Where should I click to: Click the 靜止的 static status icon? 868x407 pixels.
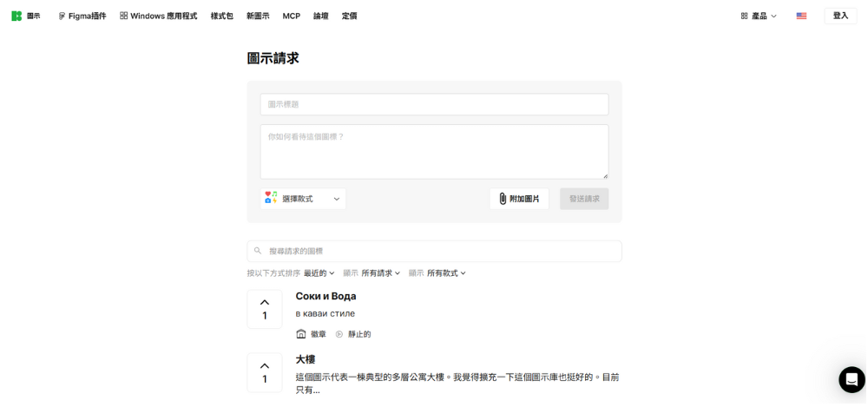point(339,334)
